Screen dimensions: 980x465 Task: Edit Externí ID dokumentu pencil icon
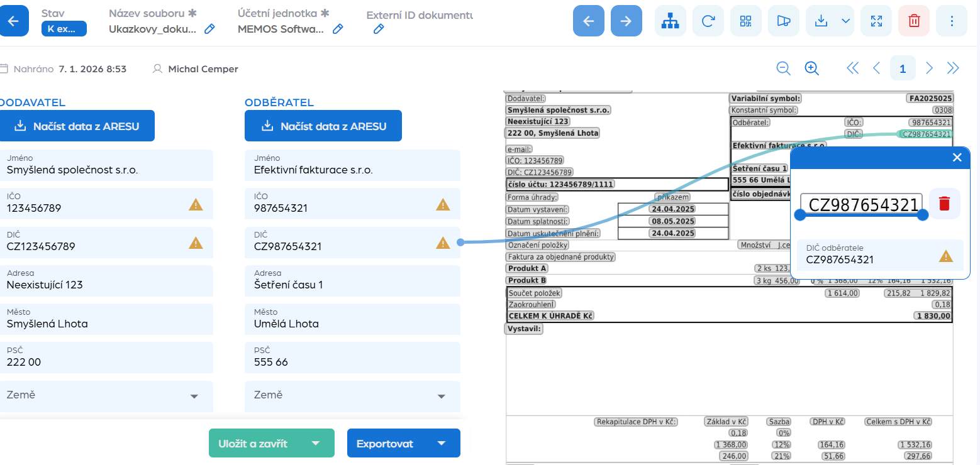pyautogui.click(x=378, y=29)
